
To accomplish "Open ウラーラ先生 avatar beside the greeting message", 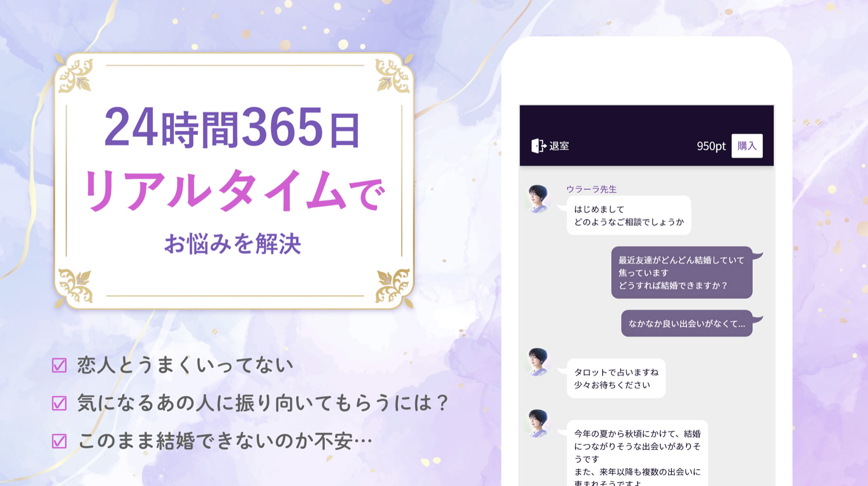I will click(x=538, y=199).
